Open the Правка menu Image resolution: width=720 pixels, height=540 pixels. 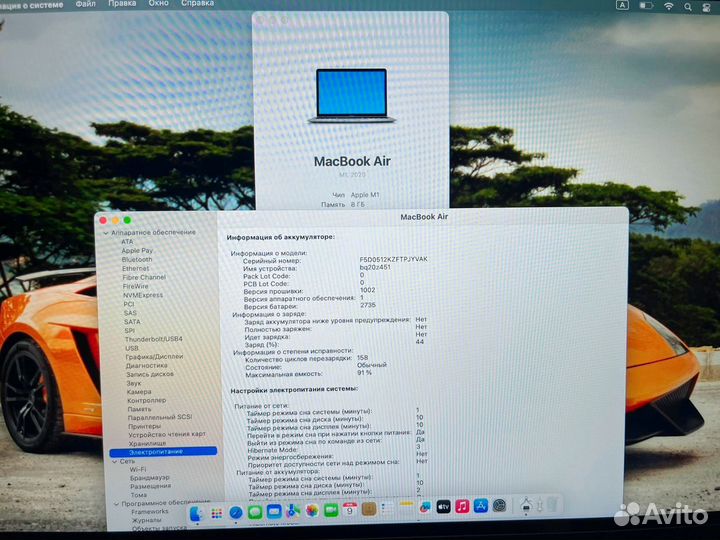[122, 3]
